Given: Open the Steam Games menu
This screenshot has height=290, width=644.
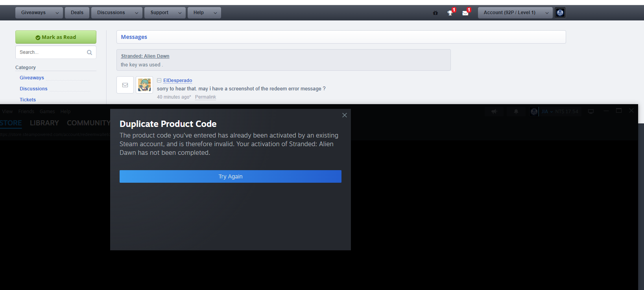Looking at the screenshot, I should (47, 112).
